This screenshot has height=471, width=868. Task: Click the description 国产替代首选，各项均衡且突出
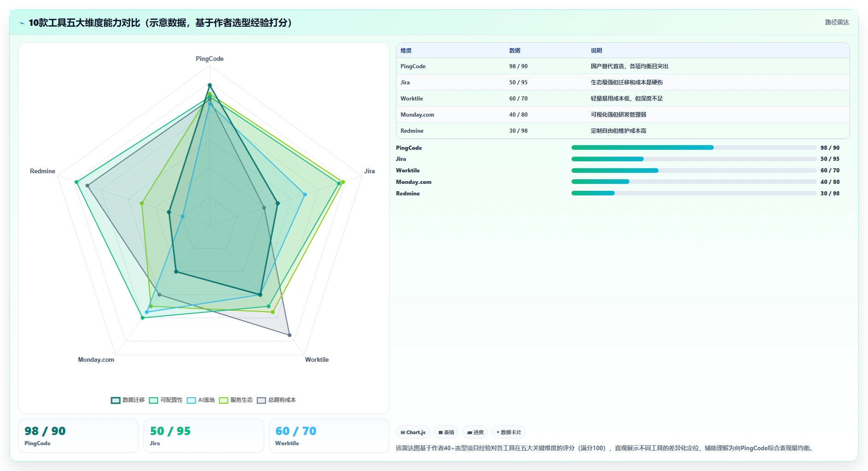coord(629,66)
